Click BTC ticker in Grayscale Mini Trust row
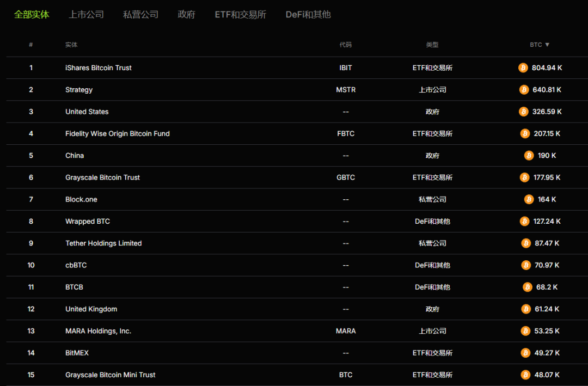The image size is (588, 386). pos(345,375)
